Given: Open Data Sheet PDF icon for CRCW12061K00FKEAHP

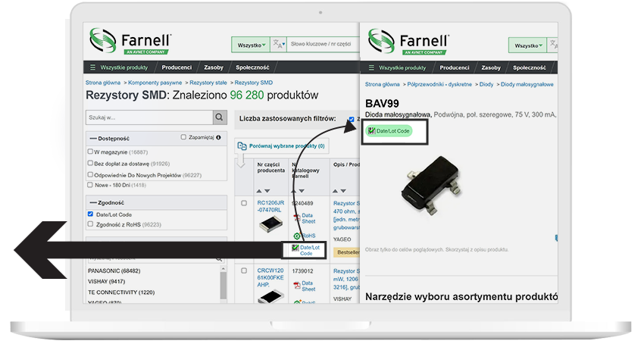Looking at the screenshot, I should coord(297,286).
